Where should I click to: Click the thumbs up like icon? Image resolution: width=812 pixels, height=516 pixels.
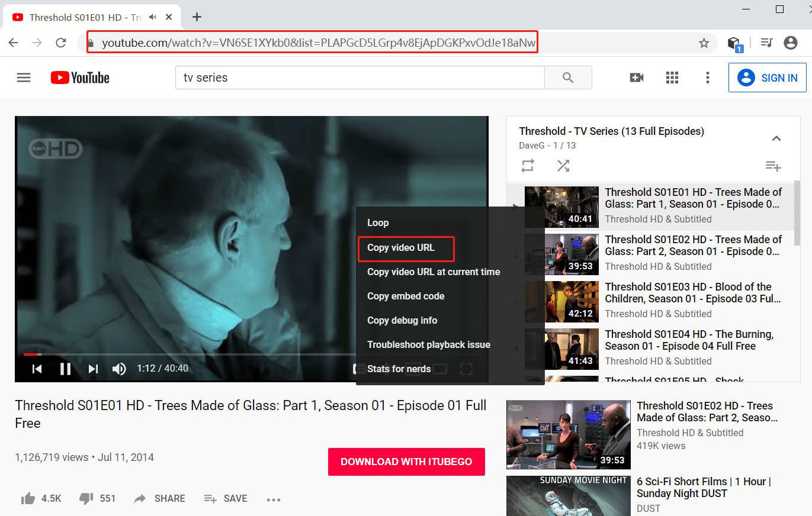click(28, 499)
